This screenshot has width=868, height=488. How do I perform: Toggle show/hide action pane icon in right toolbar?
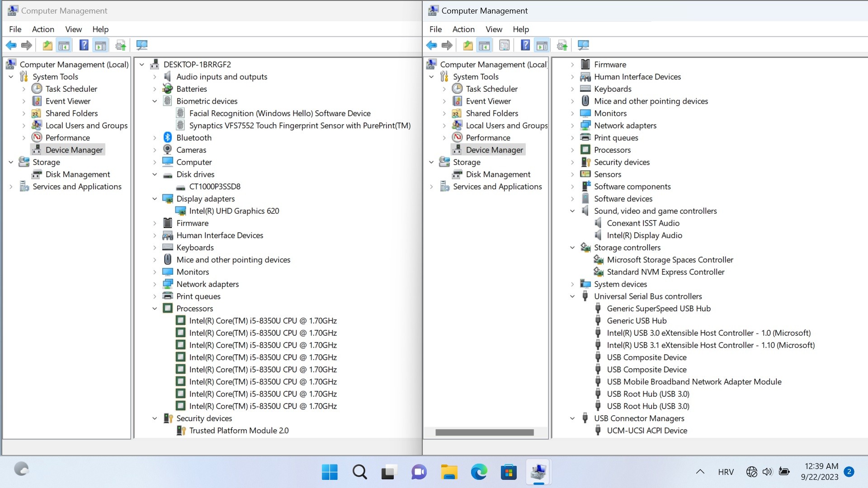pos(542,45)
